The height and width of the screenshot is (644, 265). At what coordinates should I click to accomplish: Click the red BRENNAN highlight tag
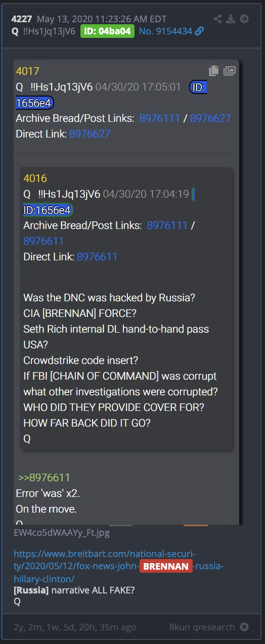pyautogui.click(x=166, y=567)
